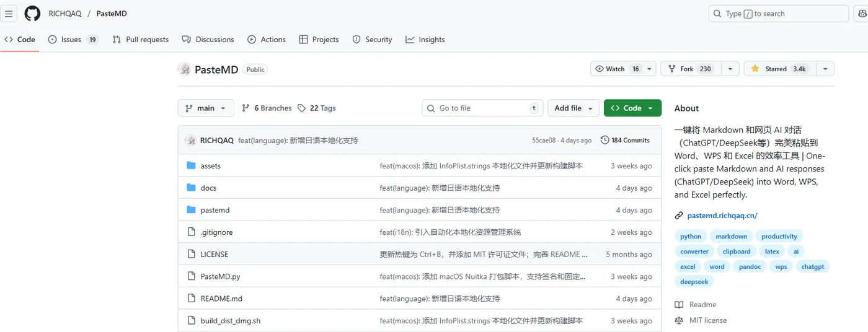Open the main branch selector dropdown
The height and width of the screenshot is (332, 868).
point(206,108)
